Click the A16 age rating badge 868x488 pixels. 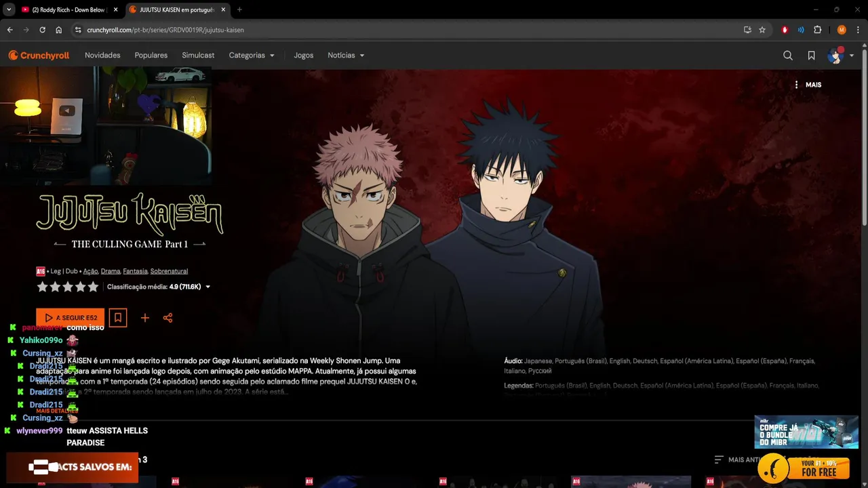[41, 271]
